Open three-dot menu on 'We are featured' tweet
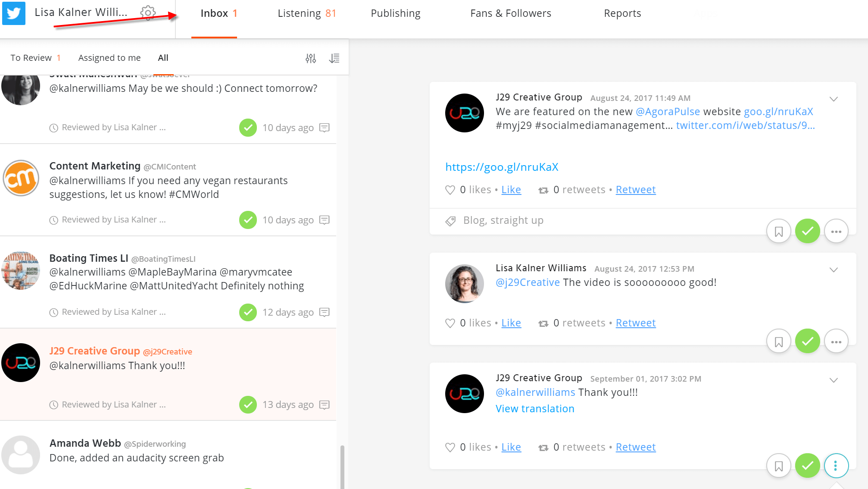This screenshot has width=868, height=489. pos(837,232)
